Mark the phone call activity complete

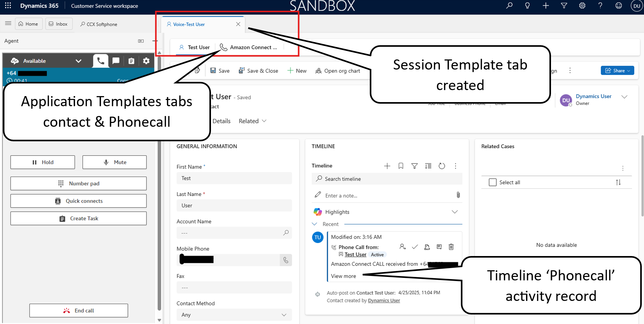[x=415, y=247]
